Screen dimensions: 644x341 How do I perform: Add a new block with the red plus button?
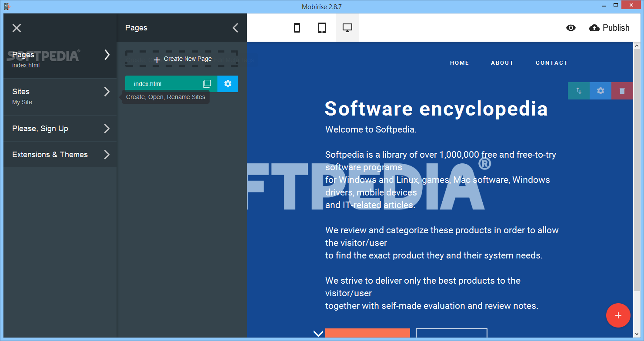(618, 315)
